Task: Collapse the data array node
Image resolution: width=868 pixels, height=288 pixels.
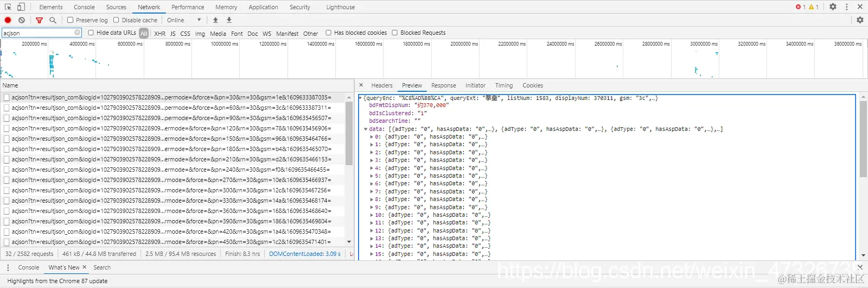Action: click(366, 129)
